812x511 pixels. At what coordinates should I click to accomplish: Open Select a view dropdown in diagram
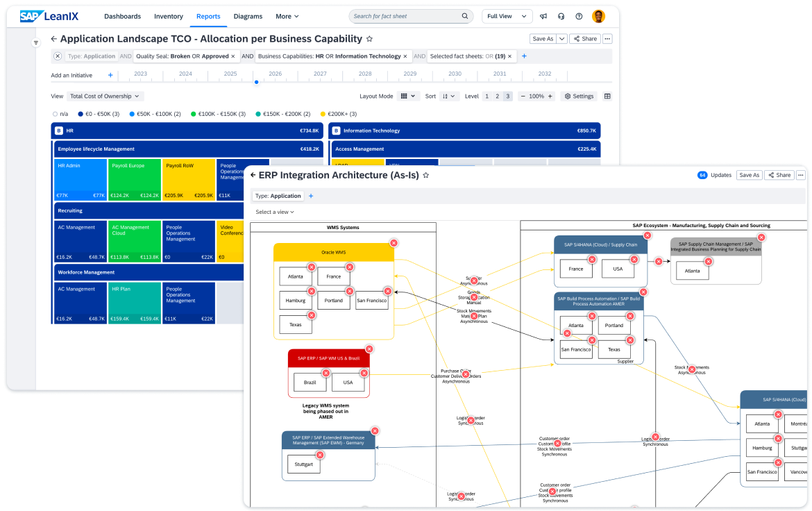point(274,212)
